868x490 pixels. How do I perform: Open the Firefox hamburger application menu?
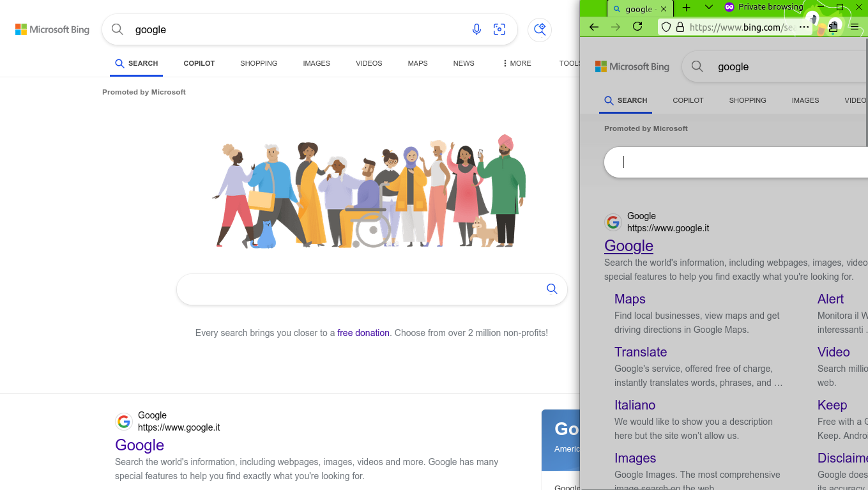[855, 27]
